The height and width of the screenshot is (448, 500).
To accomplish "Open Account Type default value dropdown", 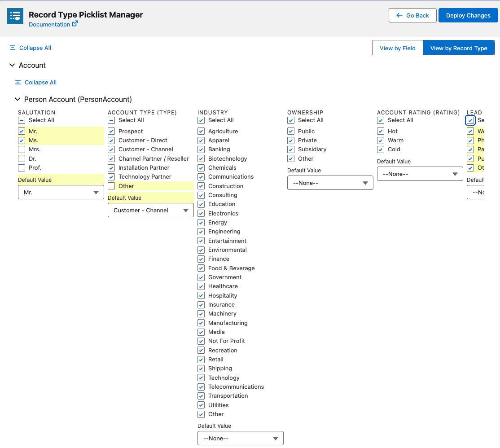I will [x=151, y=210].
